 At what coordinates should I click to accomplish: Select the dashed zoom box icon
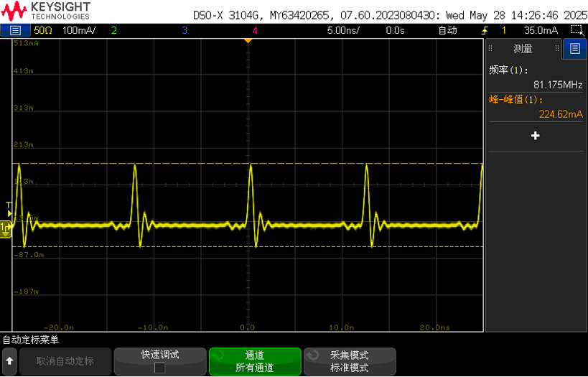point(577,30)
